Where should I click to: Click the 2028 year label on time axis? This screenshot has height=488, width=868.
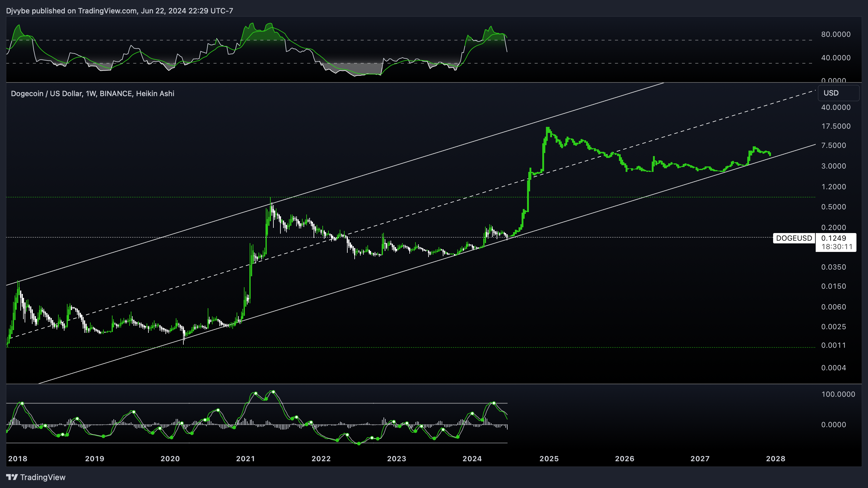tap(776, 459)
